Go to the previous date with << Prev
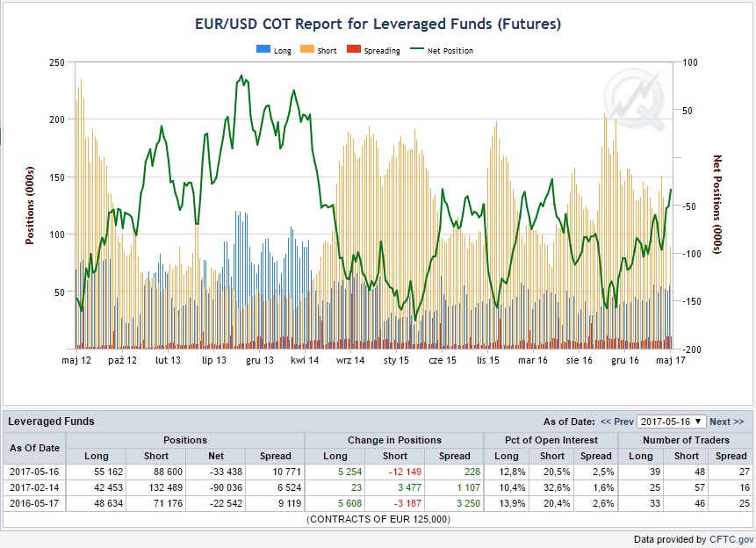Image resolution: width=756 pixels, height=548 pixels. tap(617, 422)
